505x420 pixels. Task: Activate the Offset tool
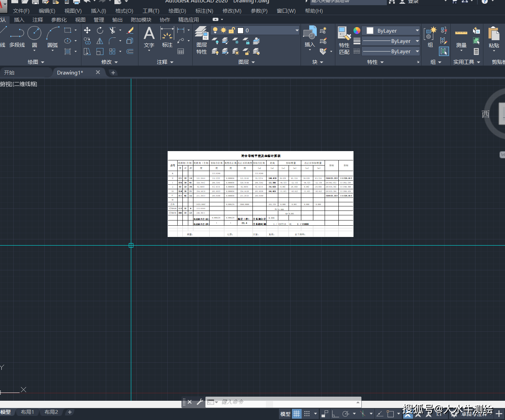(130, 52)
